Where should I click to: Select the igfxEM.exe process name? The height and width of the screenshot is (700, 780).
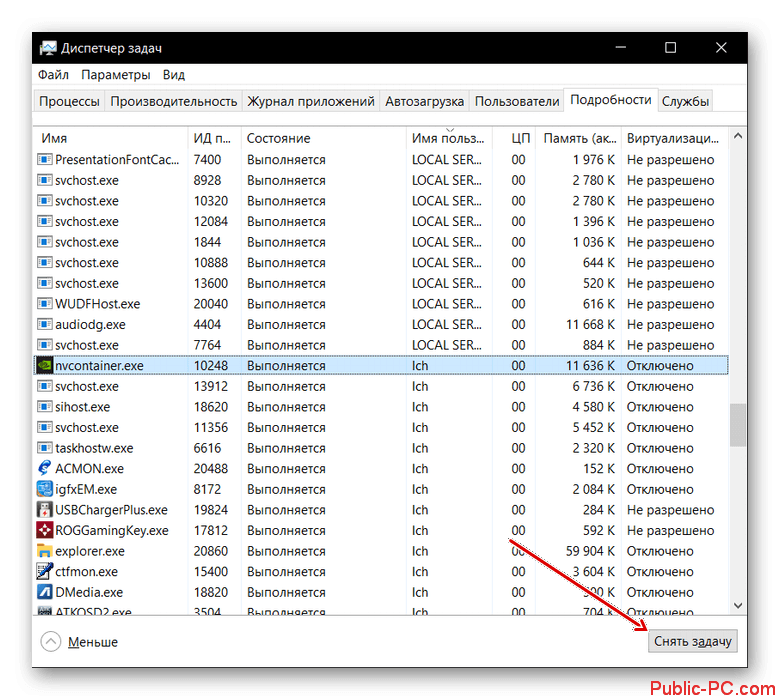click(x=86, y=490)
